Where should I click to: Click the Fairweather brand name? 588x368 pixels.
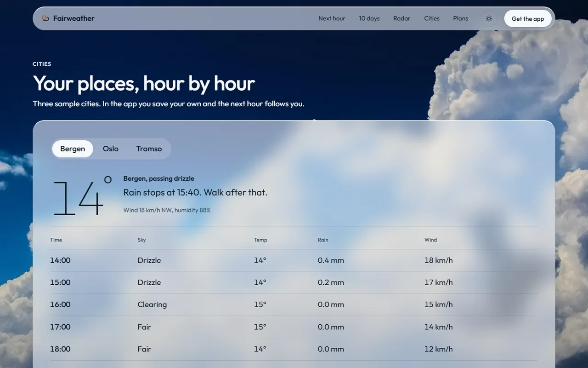(73, 18)
